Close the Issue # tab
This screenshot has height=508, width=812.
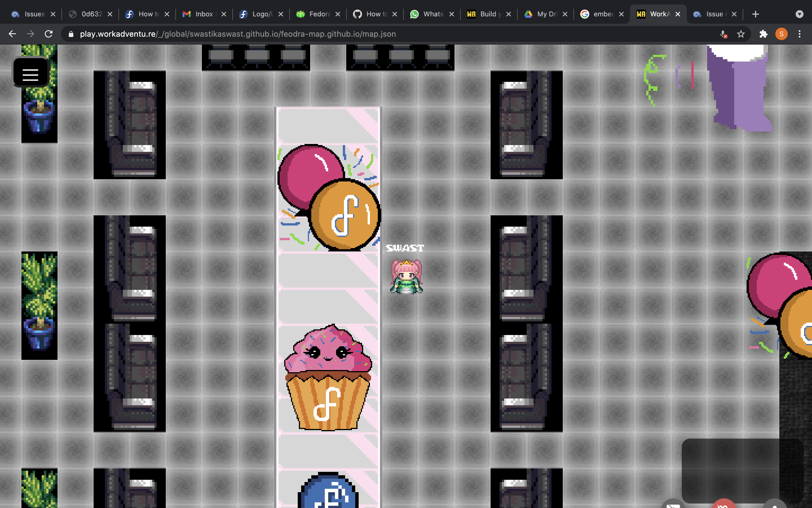click(x=734, y=14)
